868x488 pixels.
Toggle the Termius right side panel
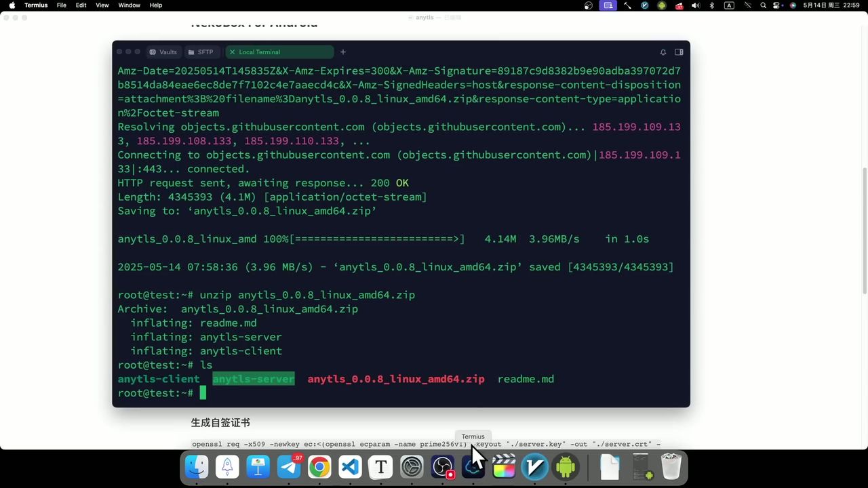[x=679, y=52]
